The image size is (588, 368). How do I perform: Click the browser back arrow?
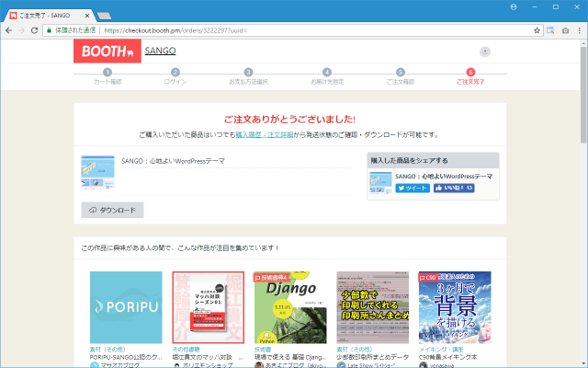coord(8,30)
